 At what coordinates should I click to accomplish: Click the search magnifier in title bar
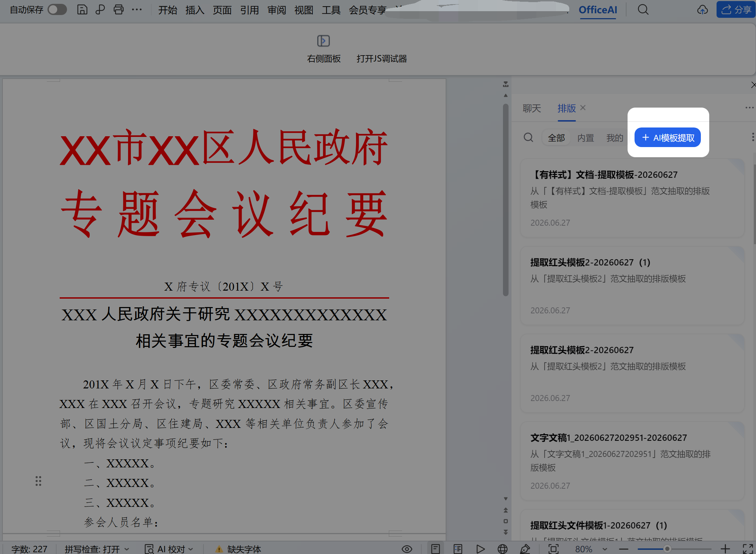click(x=643, y=10)
